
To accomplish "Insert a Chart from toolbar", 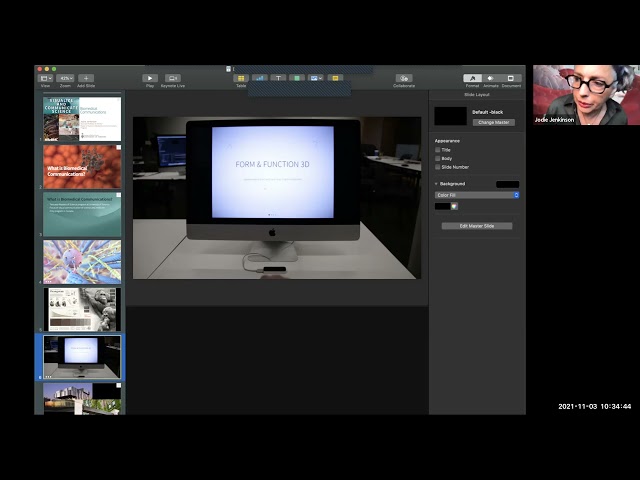I will click(260, 78).
